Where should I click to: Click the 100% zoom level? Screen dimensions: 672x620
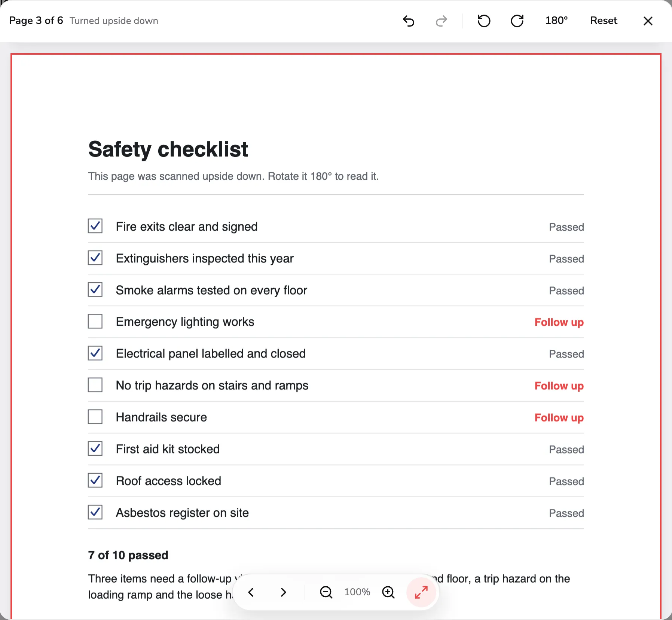coord(357,592)
